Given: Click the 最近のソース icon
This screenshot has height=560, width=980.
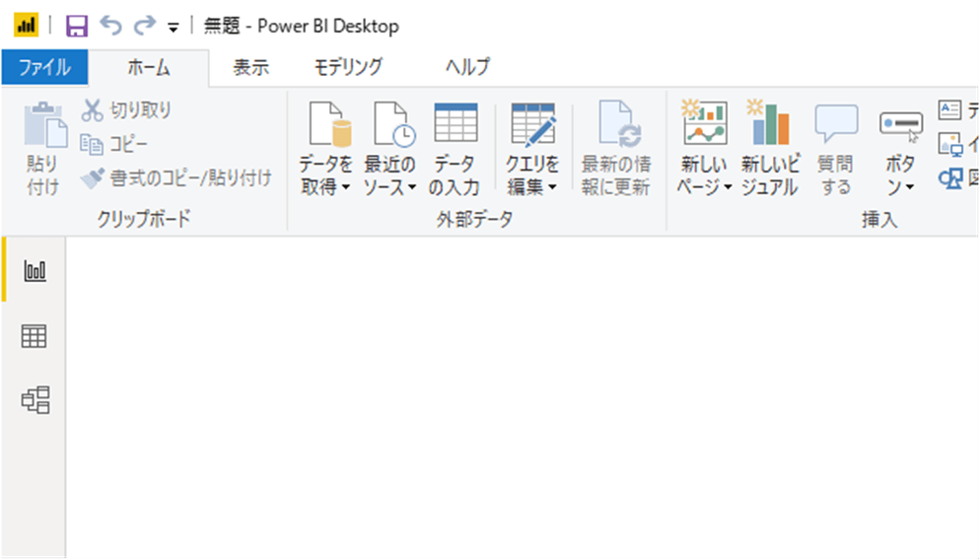Looking at the screenshot, I should 394,124.
